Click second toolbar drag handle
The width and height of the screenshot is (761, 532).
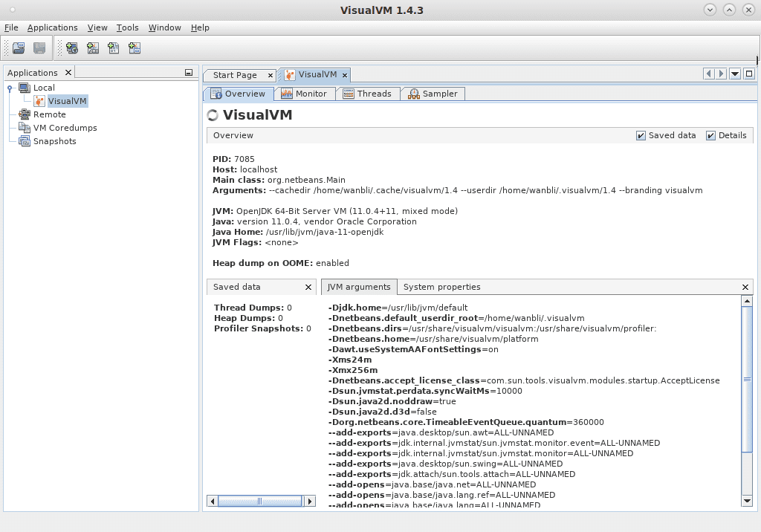(x=59, y=48)
